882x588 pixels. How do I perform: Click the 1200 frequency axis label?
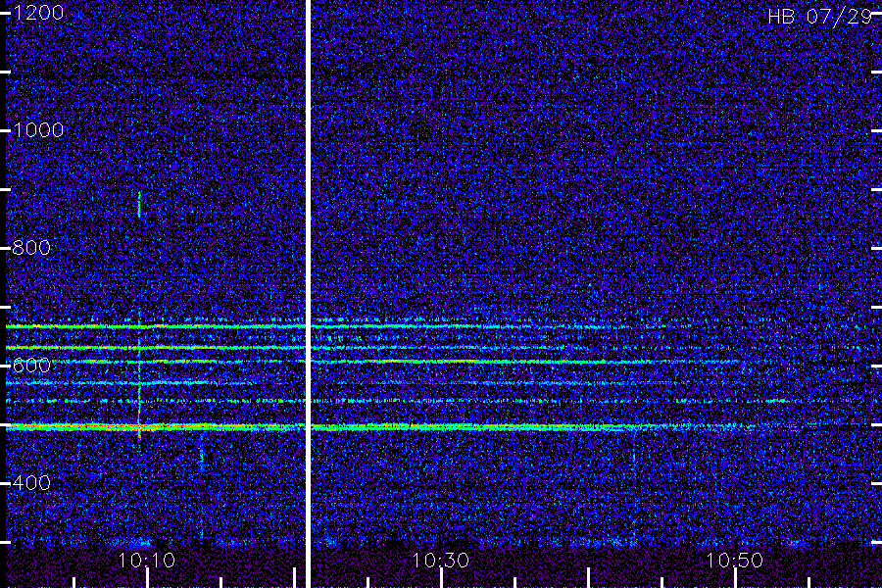pyautogui.click(x=38, y=13)
